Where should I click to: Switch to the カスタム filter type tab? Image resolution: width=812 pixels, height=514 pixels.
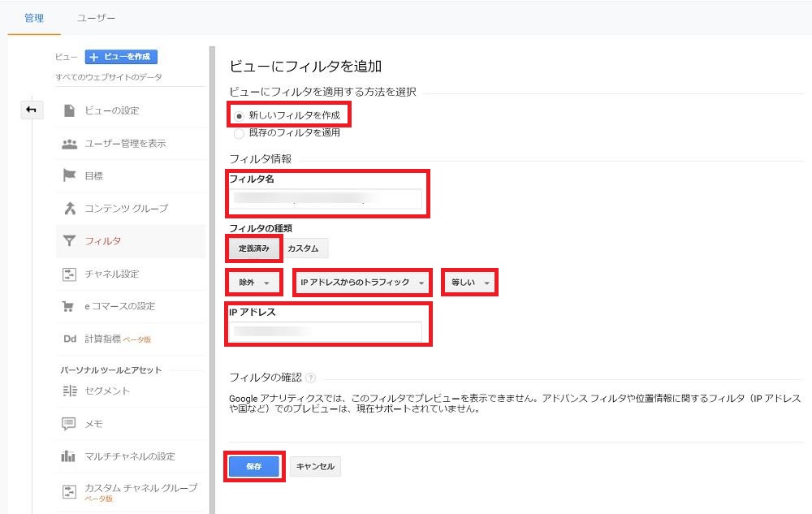304,248
